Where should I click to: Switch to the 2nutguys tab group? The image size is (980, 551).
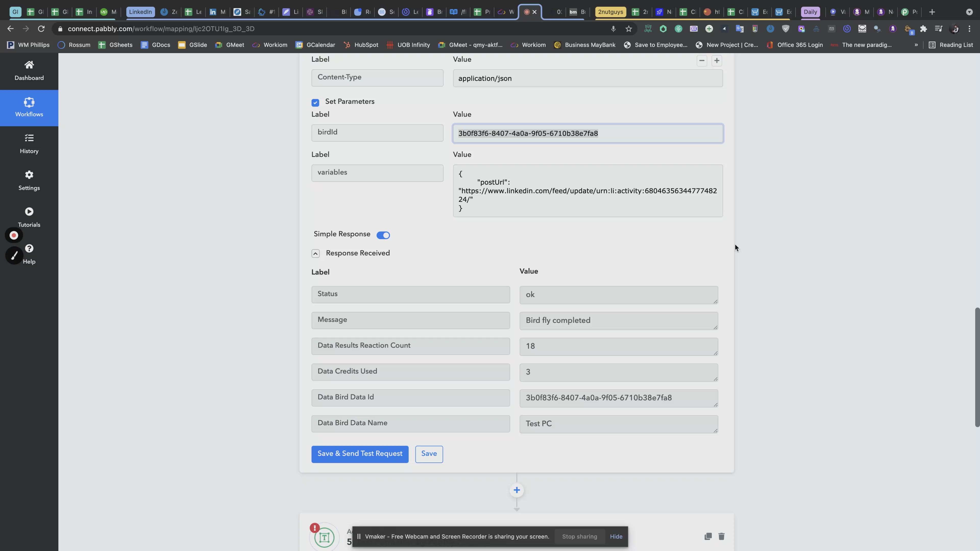(x=610, y=12)
